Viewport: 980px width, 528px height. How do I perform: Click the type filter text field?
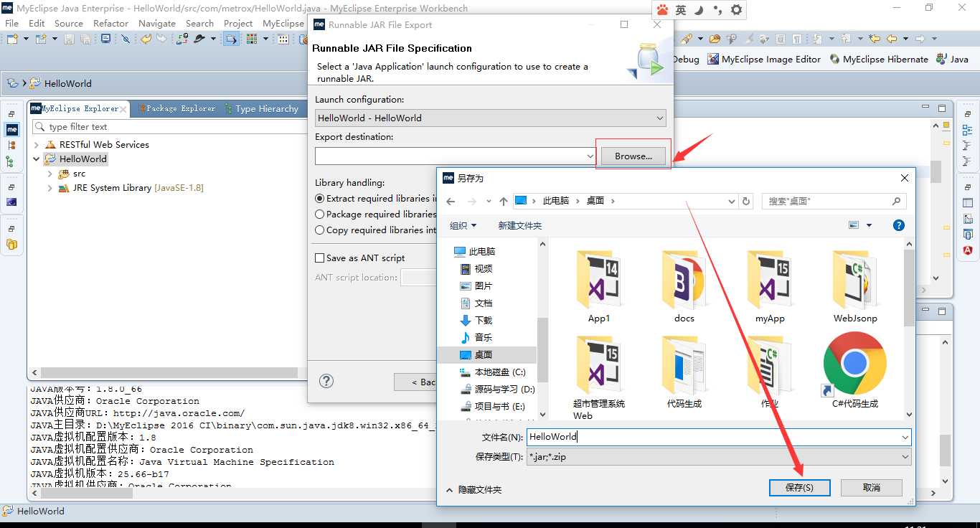(x=169, y=127)
